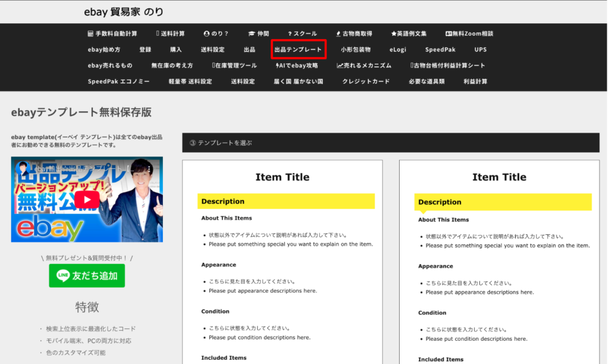609x364 pixels.
Task: Click the star icon of 英語例文集
Action: click(x=394, y=34)
